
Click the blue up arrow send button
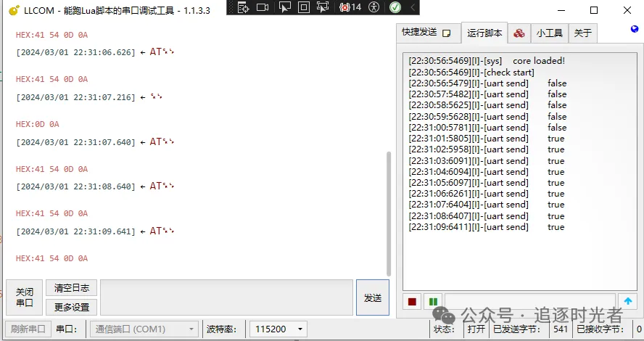[x=628, y=302]
